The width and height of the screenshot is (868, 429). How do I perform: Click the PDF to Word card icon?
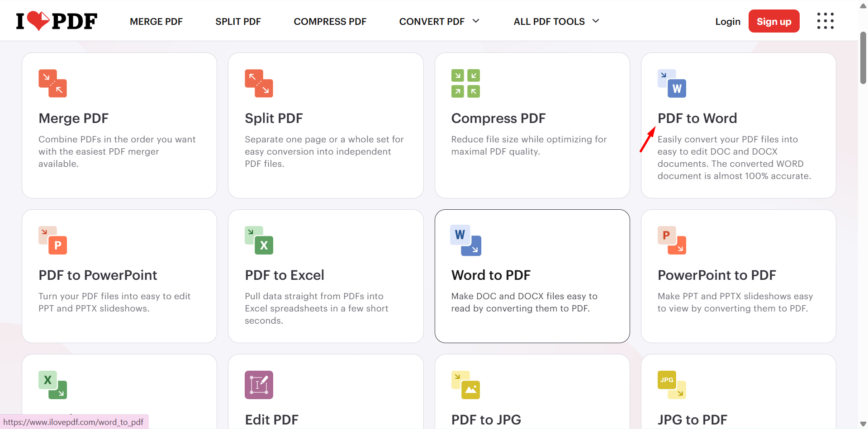point(672,83)
